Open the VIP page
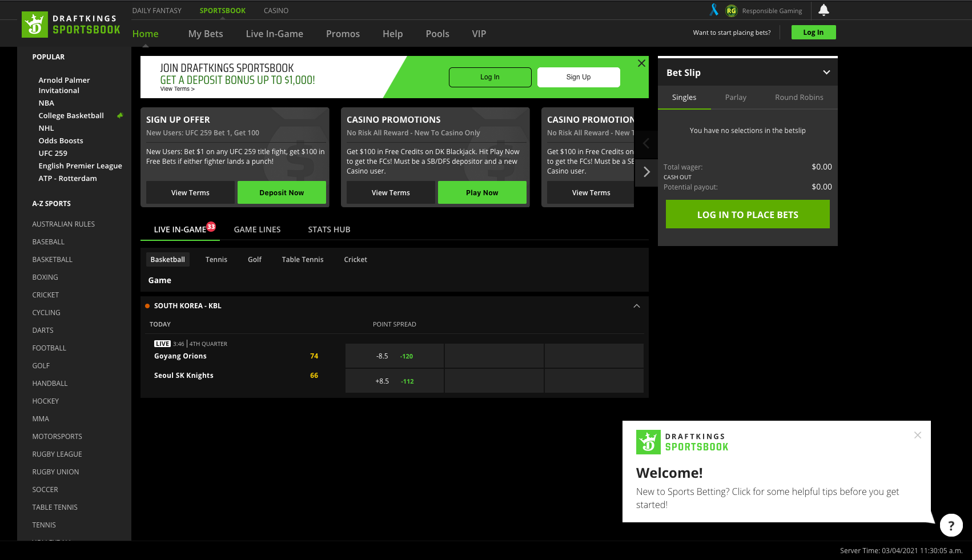 [x=479, y=34]
